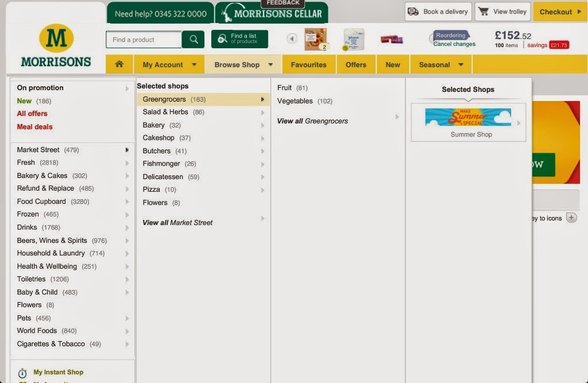This screenshot has width=588, height=383.
Task: Expand the Seasonal dropdown
Action: click(441, 64)
